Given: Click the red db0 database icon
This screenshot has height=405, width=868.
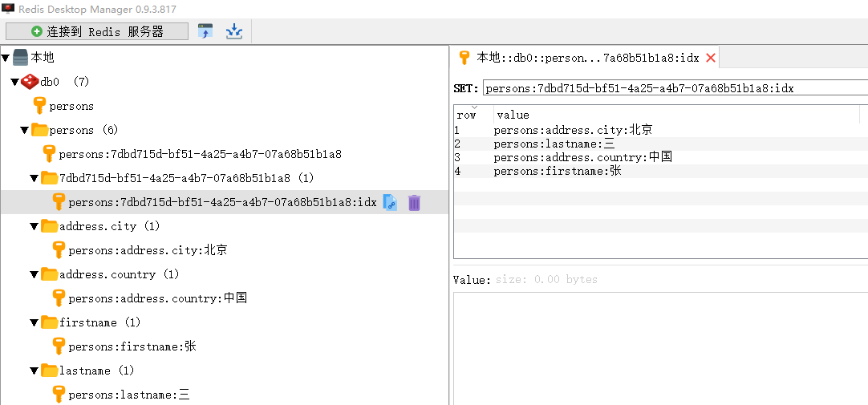Looking at the screenshot, I should [x=30, y=82].
